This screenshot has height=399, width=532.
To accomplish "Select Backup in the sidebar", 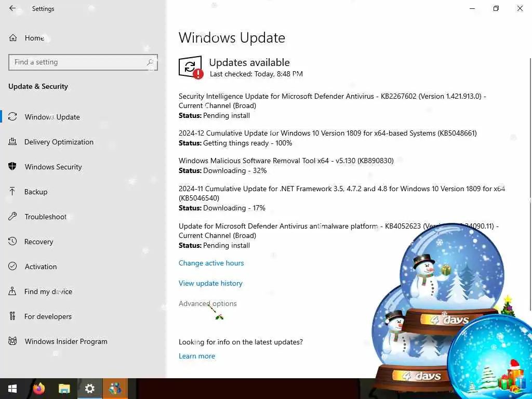I will pos(36,192).
